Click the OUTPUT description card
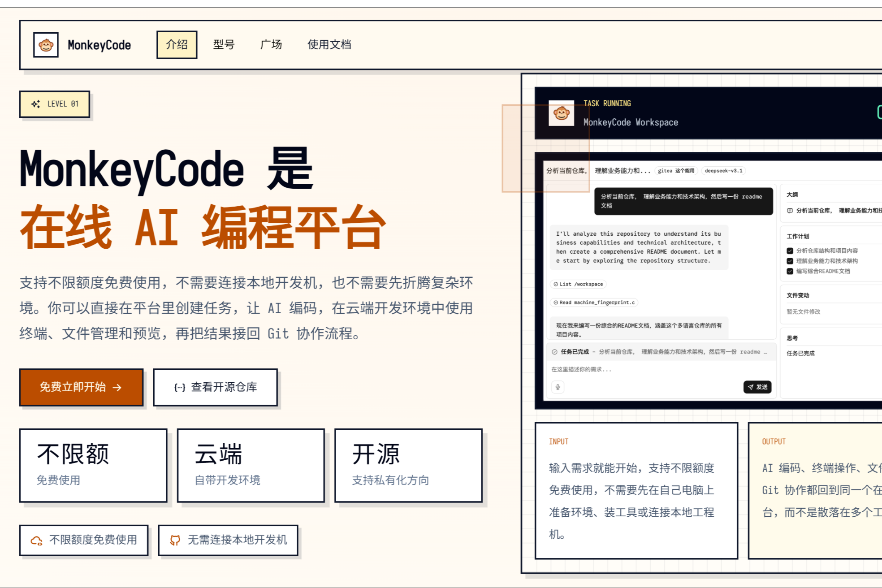882x588 pixels. click(x=815, y=491)
